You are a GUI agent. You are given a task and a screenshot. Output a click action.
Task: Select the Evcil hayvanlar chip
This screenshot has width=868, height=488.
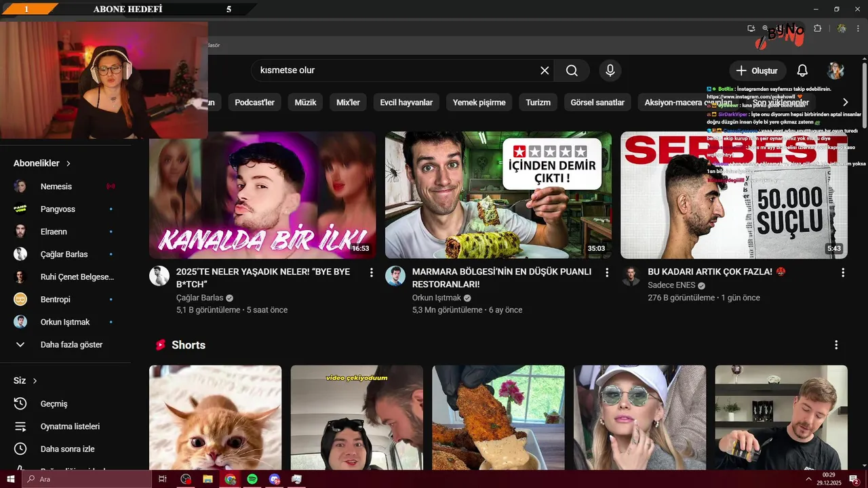tap(406, 102)
